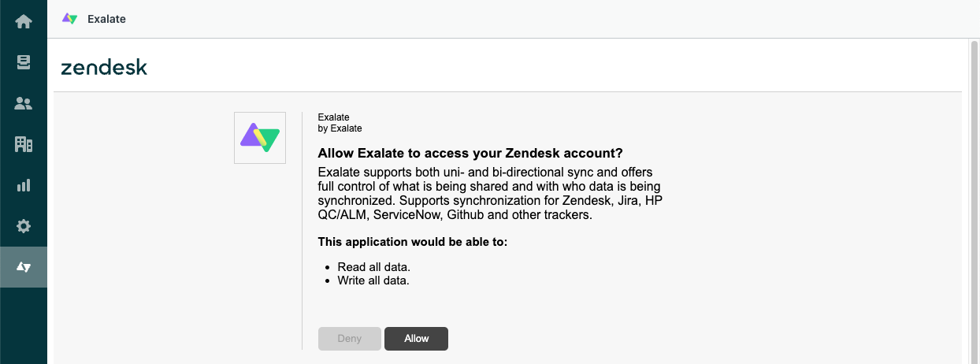The width and height of the screenshot is (980, 364).
Task: Click the vertical scrollbar on the right
Action: coord(974,197)
